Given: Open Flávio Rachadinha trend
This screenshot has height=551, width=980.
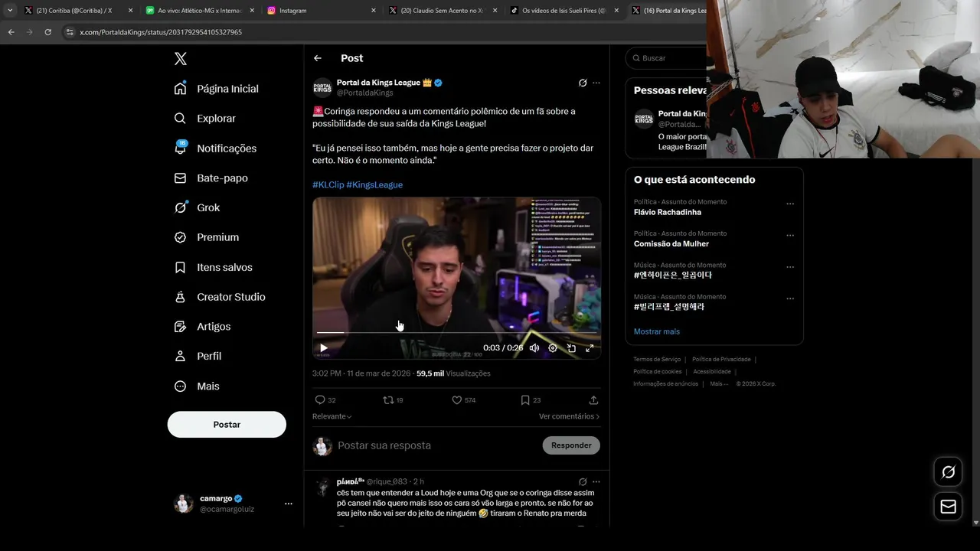Looking at the screenshot, I should pos(667,213).
